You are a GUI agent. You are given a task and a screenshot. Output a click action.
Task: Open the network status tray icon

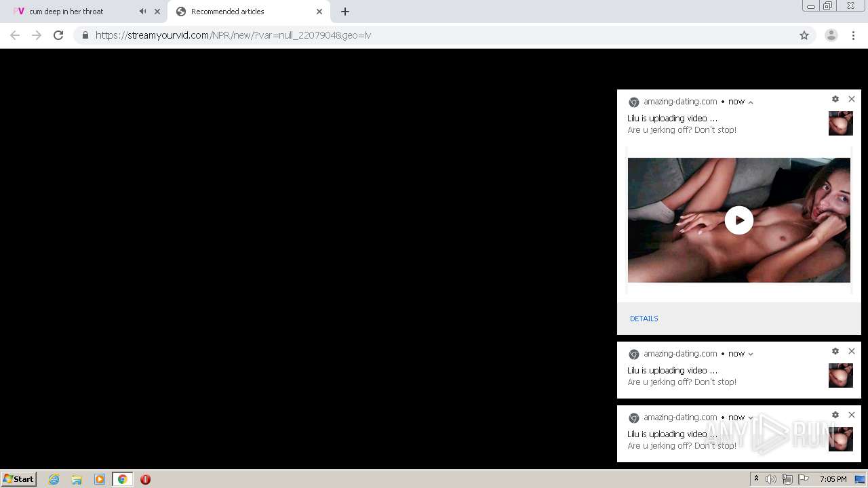coord(787,479)
